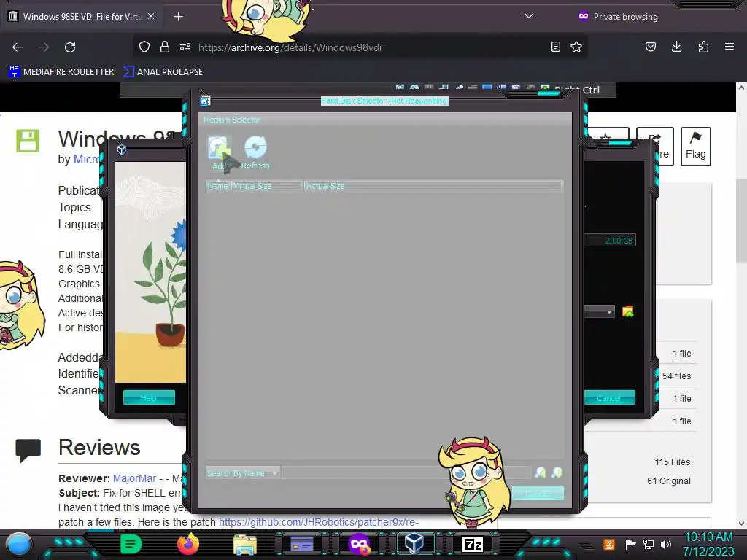Click the medium search text field
Image resolution: width=747 pixels, height=560 pixels.
point(406,472)
